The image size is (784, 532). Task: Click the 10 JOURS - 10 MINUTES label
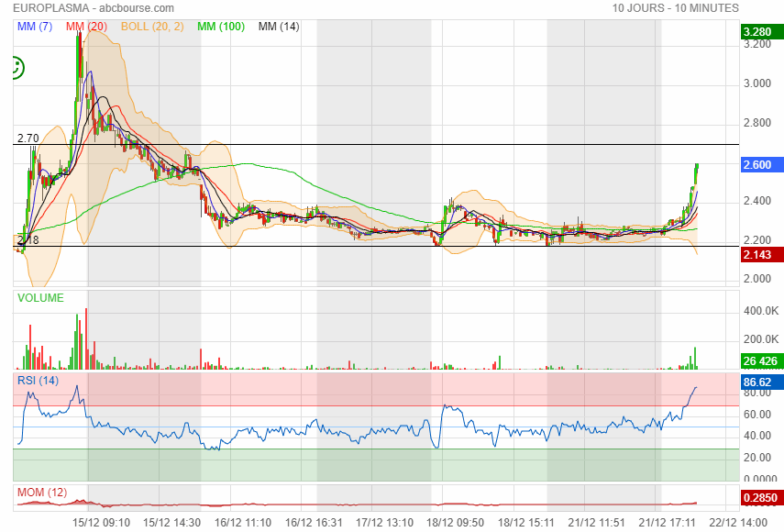click(676, 8)
